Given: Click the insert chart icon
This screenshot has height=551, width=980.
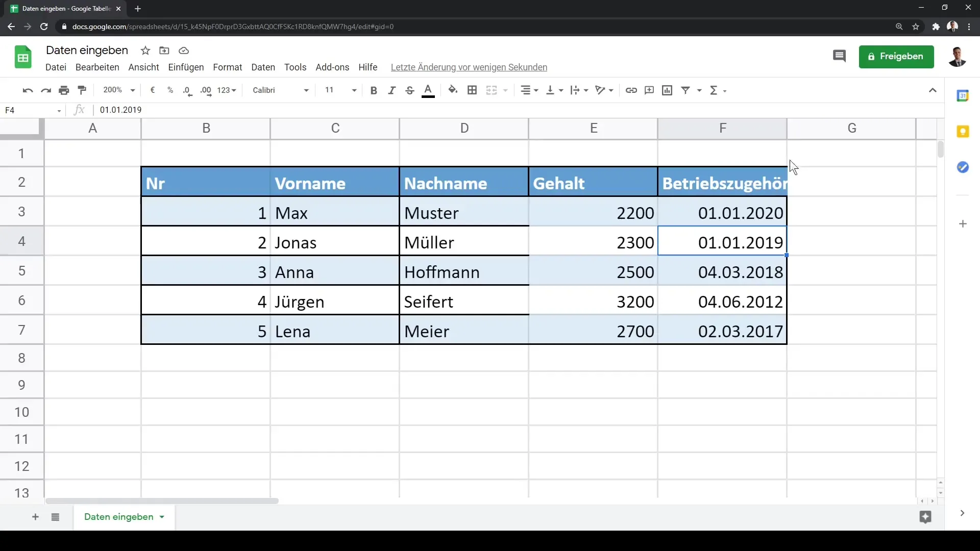Looking at the screenshot, I should tap(667, 90).
